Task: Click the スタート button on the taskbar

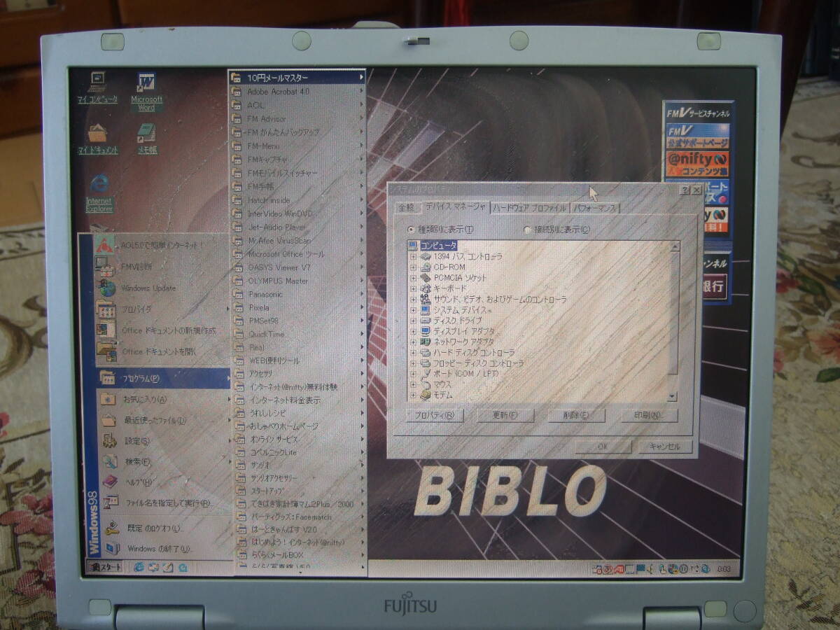Action: [105, 567]
